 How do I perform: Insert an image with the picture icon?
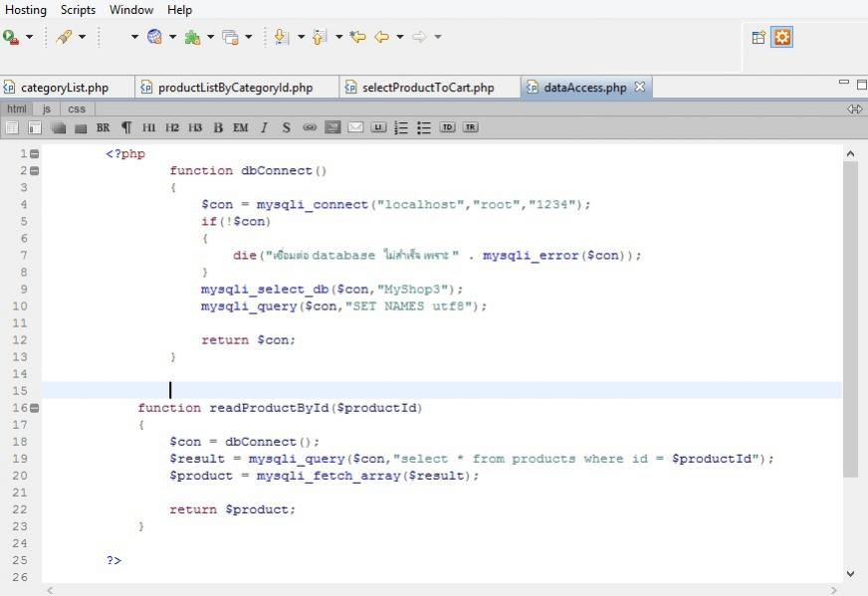332,127
